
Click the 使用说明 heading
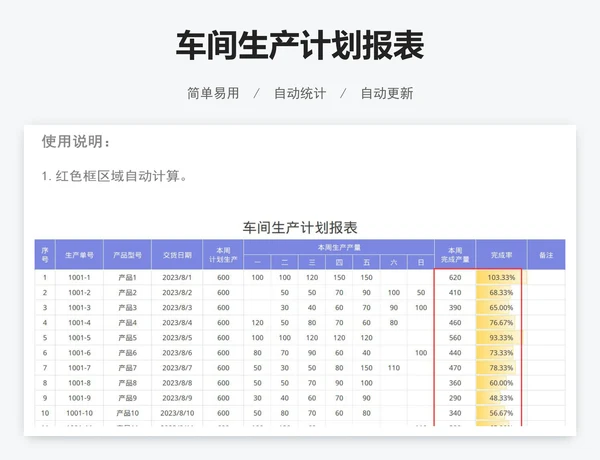coord(76,141)
